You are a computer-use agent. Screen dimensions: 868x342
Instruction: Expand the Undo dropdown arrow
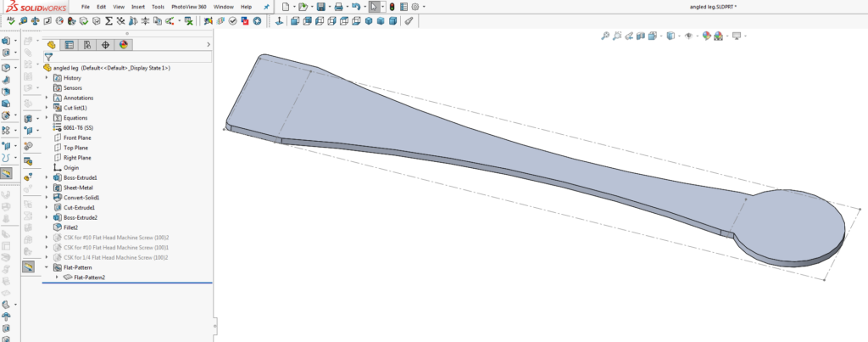pyautogui.click(x=364, y=7)
